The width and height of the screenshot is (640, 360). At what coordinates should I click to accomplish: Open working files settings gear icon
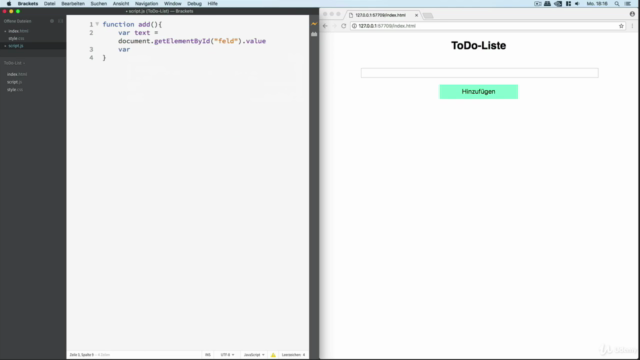pos(52,21)
